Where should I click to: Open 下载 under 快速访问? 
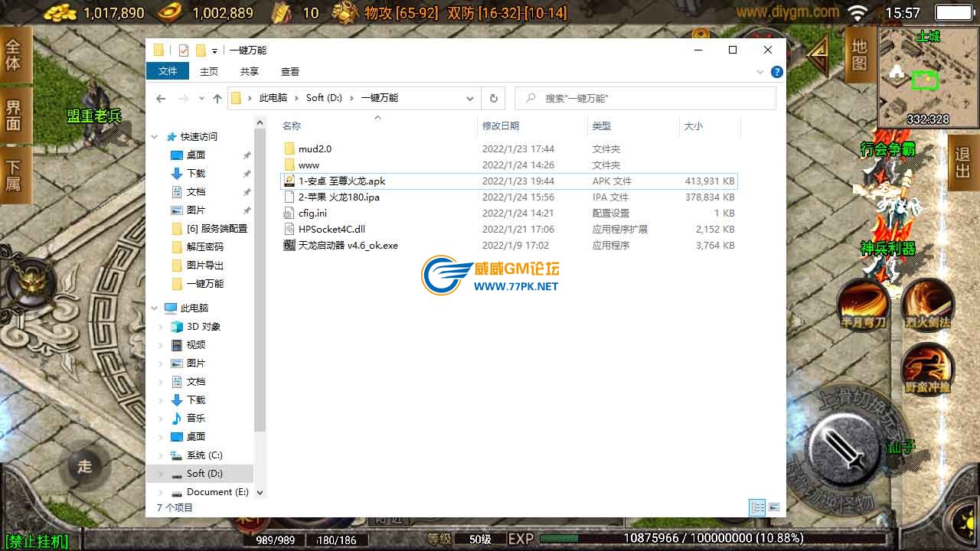click(x=196, y=173)
